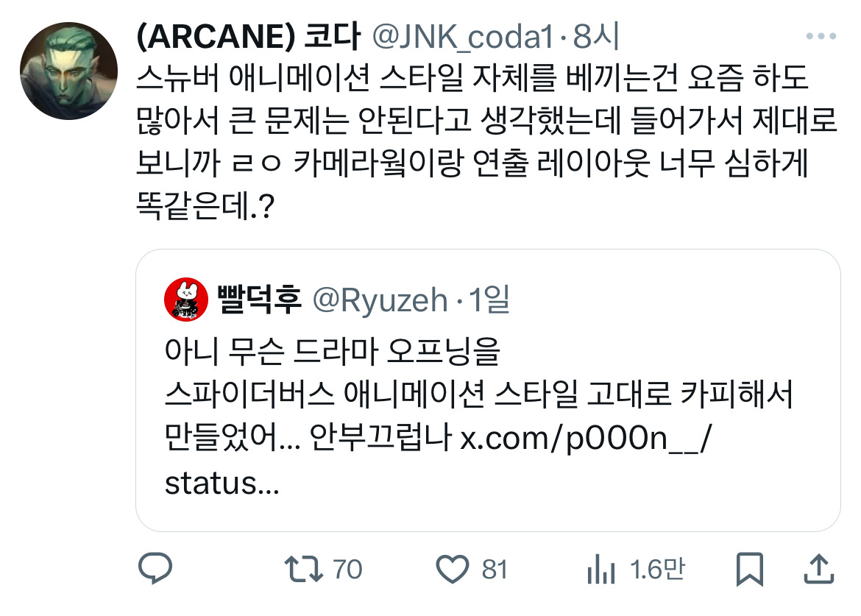Viewport: 861px width, 616px height.
Task: Like the tweet with heart icon
Action: click(453, 570)
